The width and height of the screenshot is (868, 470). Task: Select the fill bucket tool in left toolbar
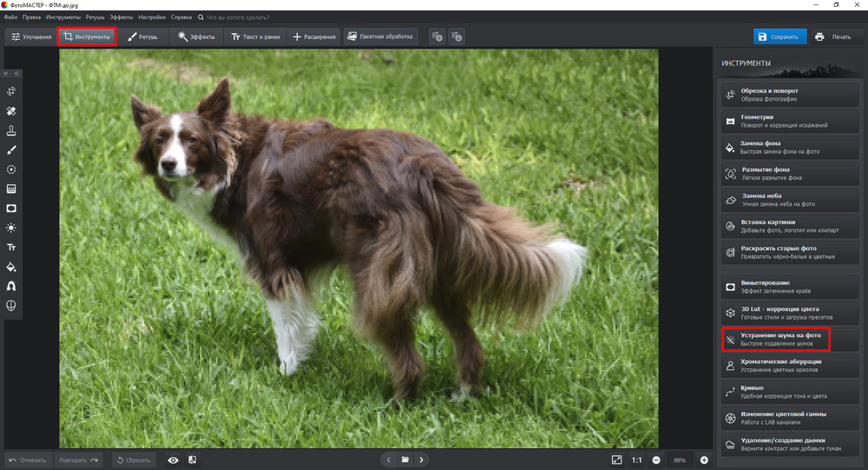pos(11,267)
